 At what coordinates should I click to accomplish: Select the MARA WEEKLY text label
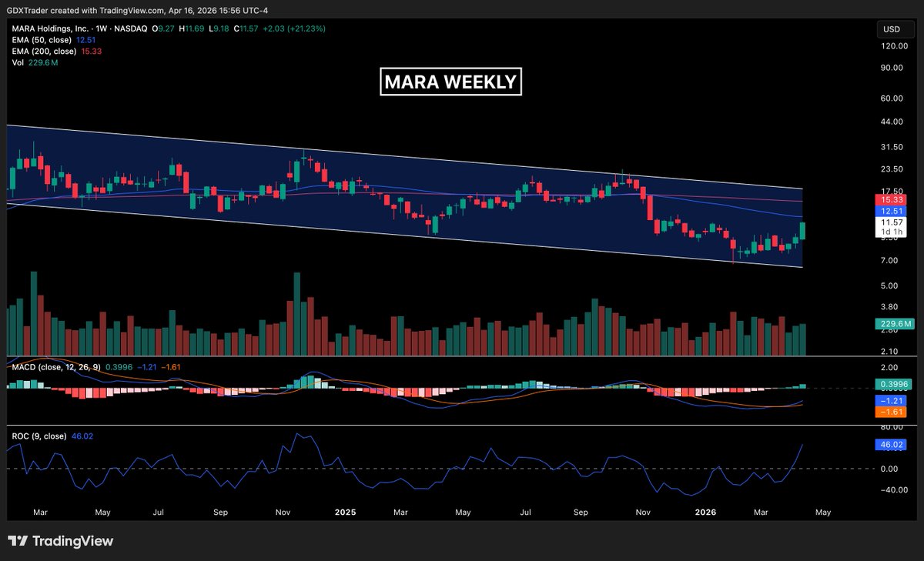(x=450, y=82)
